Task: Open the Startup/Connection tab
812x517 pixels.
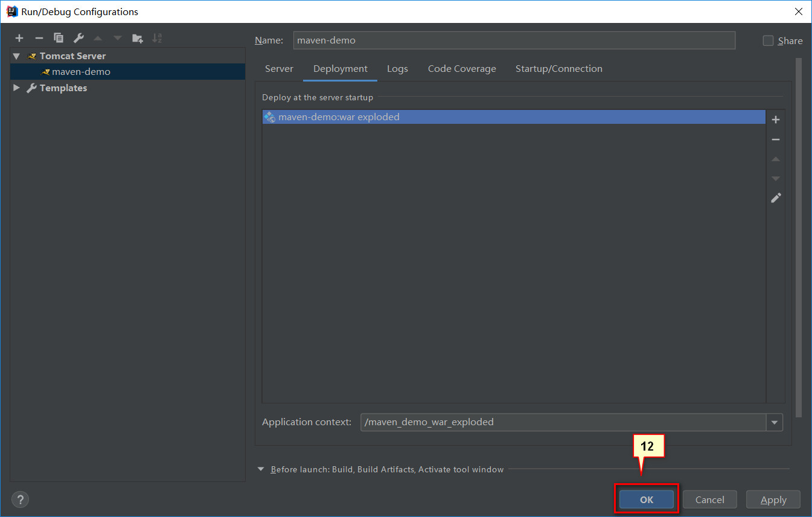Action: (559, 69)
